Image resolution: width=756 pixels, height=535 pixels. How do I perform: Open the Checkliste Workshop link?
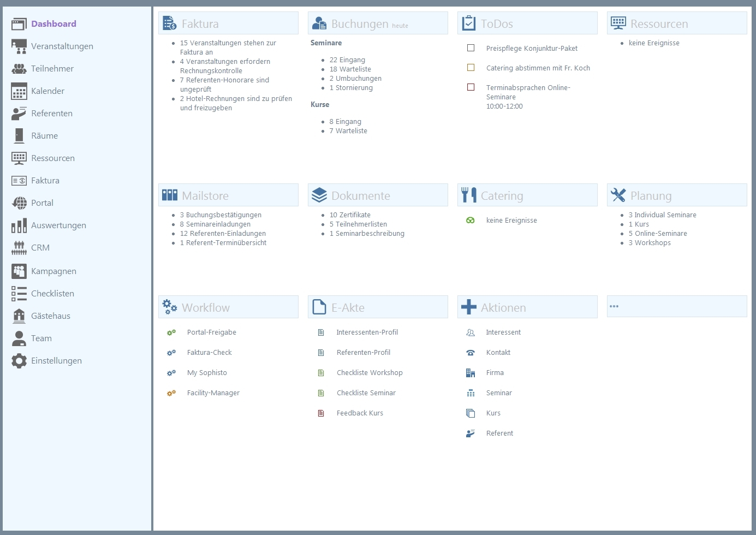tap(370, 373)
